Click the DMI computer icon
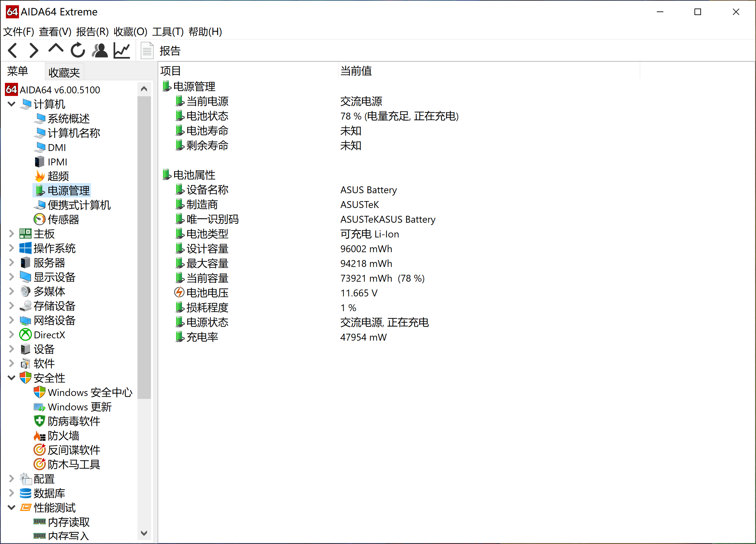 coord(40,147)
